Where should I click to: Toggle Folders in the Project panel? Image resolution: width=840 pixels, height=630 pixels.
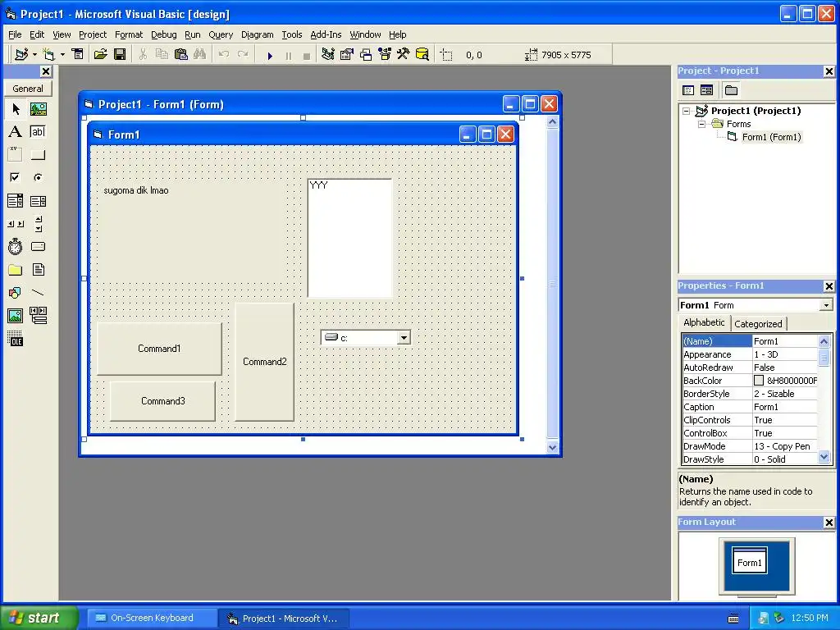tap(731, 90)
